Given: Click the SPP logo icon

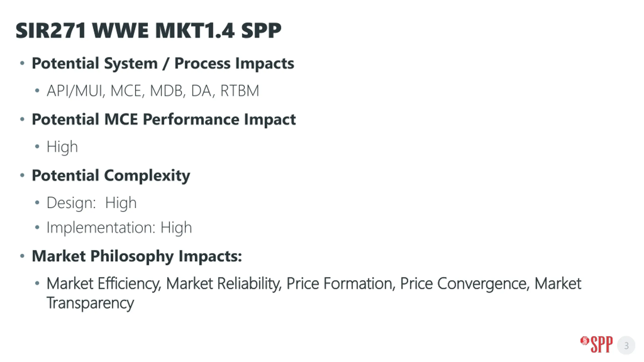Looking at the screenshot, I should (x=596, y=344).
